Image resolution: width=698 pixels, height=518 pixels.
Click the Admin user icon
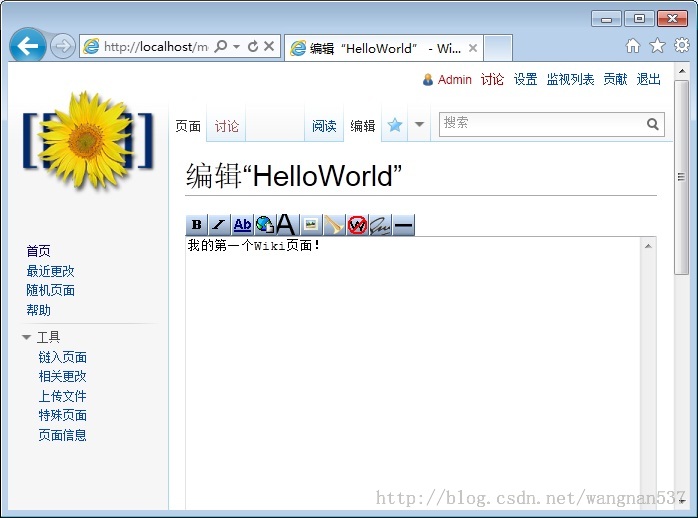pyautogui.click(x=428, y=80)
